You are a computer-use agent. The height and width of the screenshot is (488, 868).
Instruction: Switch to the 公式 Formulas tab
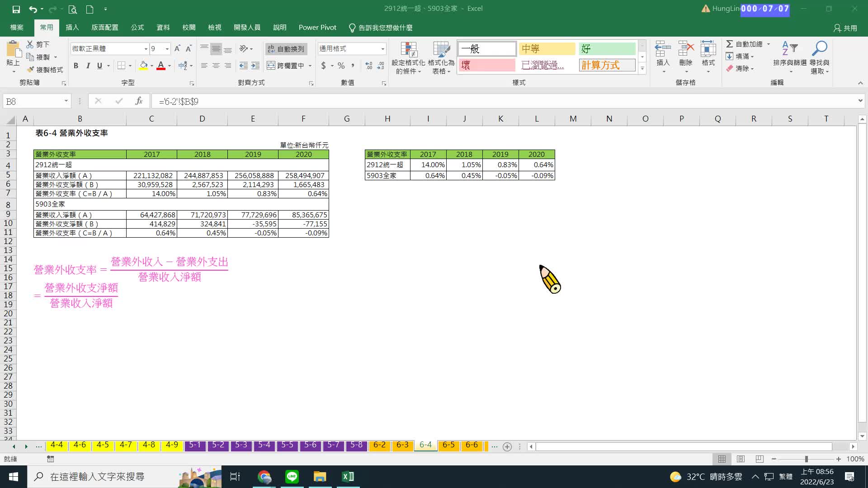click(x=137, y=28)
